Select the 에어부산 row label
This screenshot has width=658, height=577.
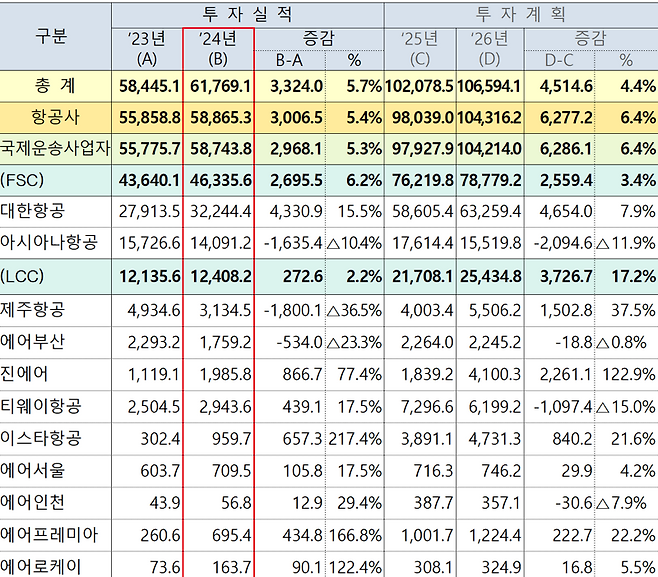pyautogui.click(x=32, y=342)
